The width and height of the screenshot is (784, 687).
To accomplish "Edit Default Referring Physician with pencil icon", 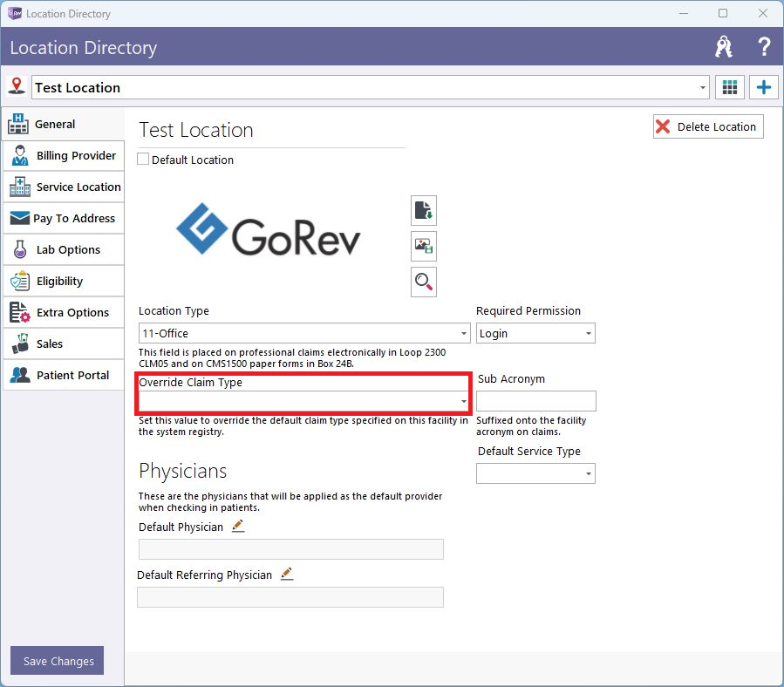I will click(287, 574).
